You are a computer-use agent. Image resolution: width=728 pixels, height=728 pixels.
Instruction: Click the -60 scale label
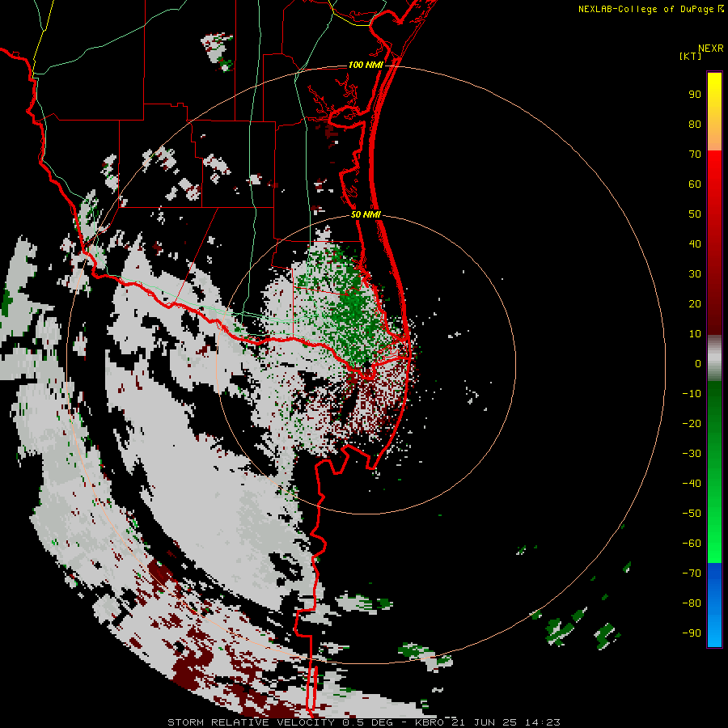[692, 544]
